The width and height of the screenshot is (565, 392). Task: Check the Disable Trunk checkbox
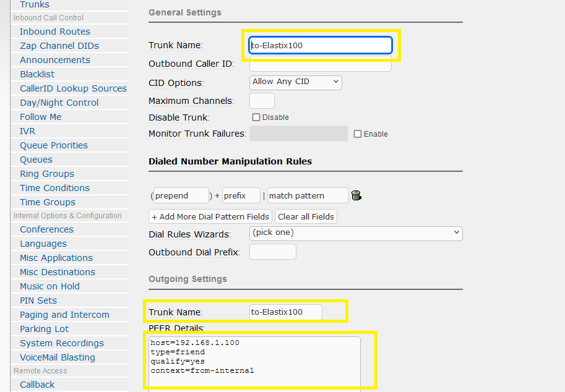coord(256,117)
